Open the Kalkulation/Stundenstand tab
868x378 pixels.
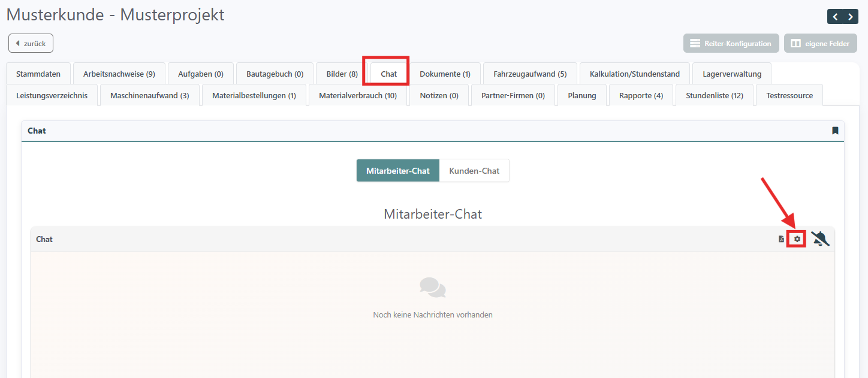click(635, 74)
